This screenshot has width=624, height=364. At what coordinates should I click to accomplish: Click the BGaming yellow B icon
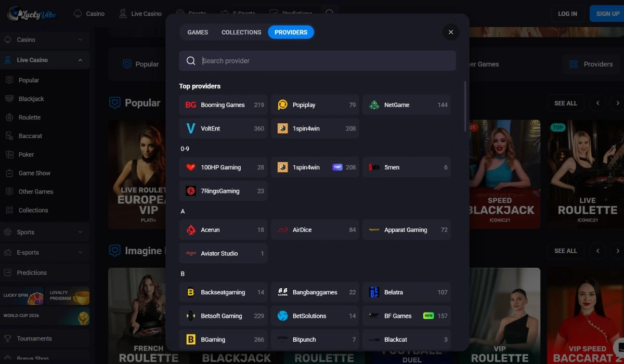[x=190, y=340]
